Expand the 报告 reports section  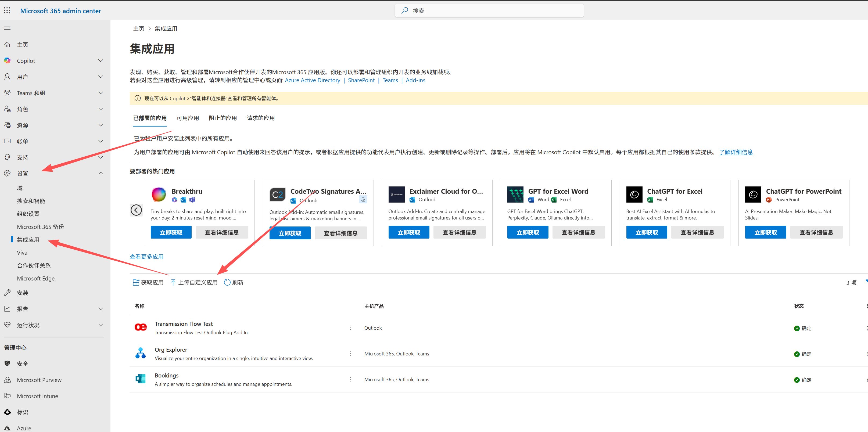tap(101, 309)
